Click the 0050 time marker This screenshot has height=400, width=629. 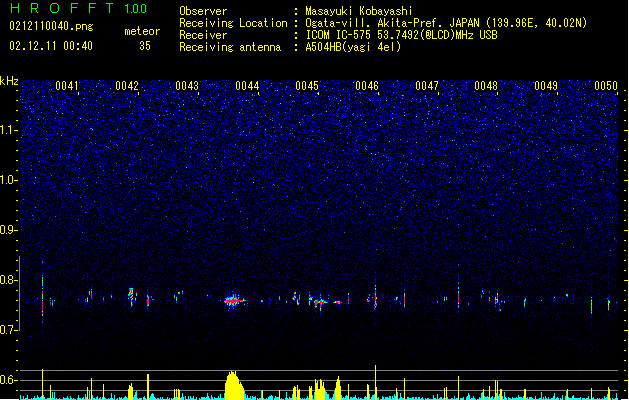[606, 86]
